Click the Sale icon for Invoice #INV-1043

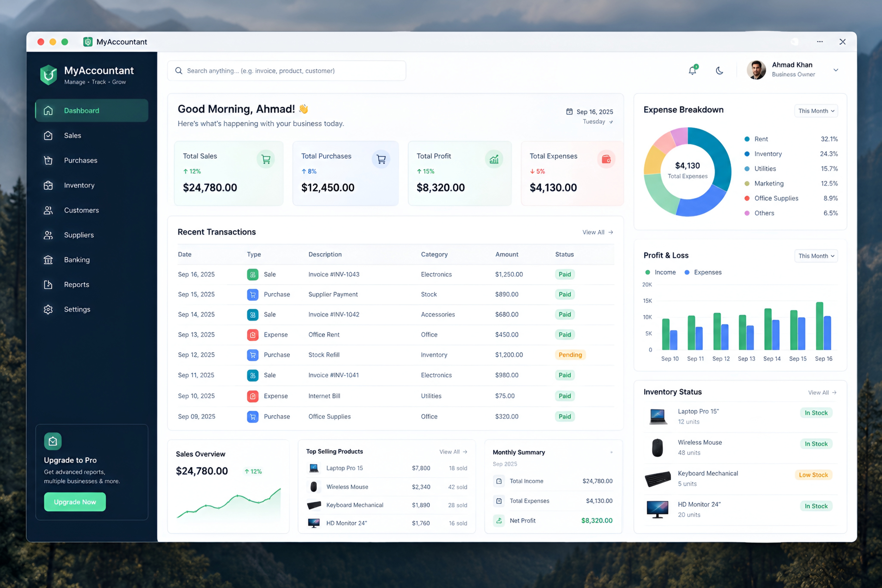click(253, 274)
